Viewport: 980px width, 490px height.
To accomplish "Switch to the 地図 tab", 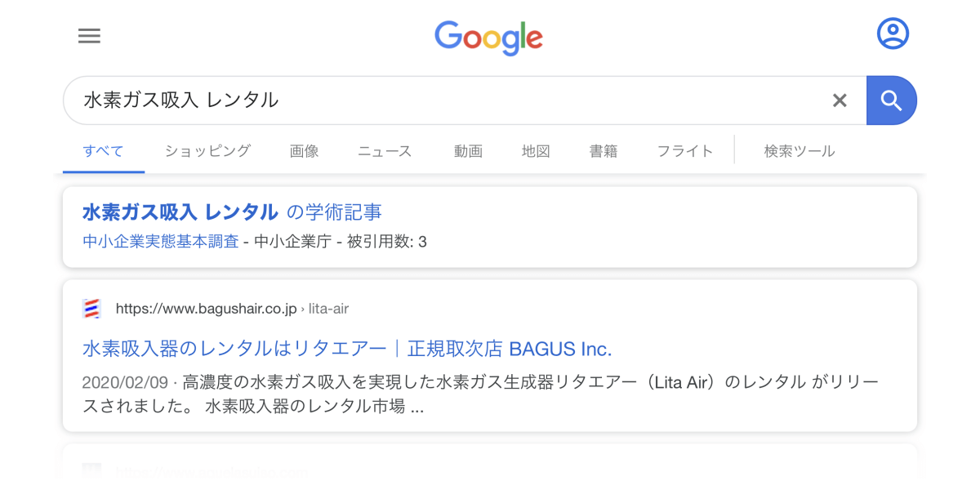I will tap(536, 151).
